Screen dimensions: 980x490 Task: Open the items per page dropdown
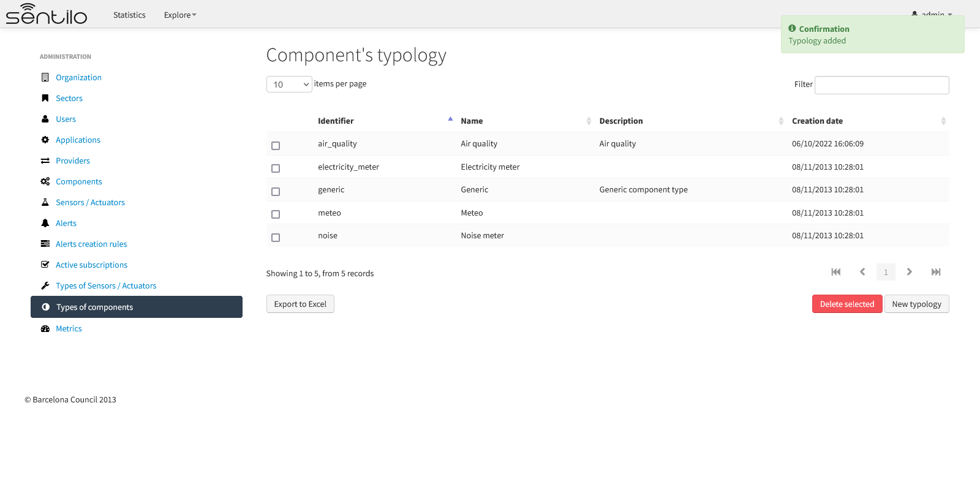point(289,85)
